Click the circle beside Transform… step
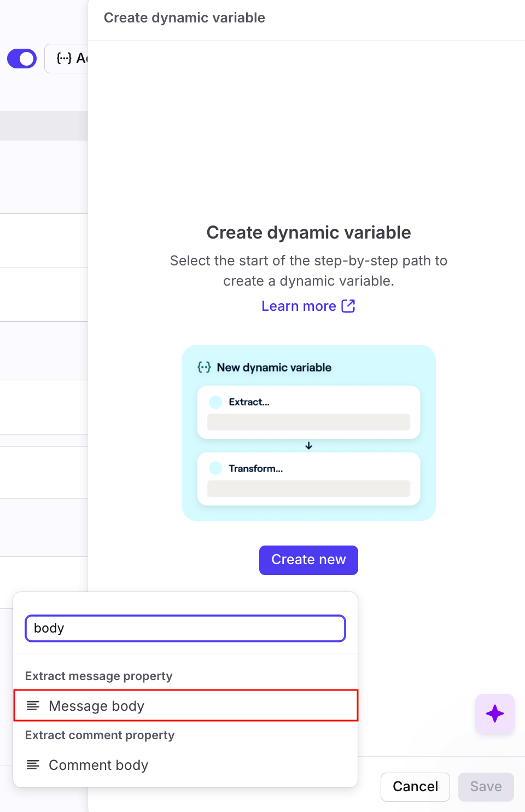The width and height of the screenshot is (525, 812). 216,468
